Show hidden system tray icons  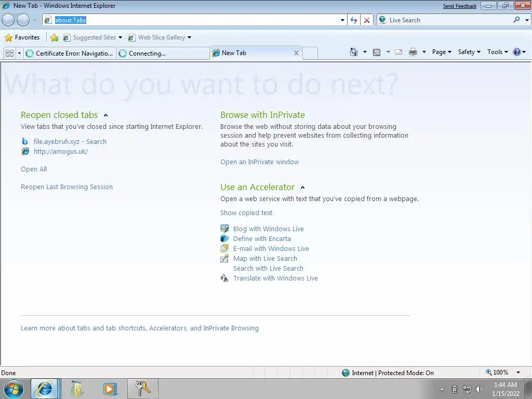click(442, 389)
